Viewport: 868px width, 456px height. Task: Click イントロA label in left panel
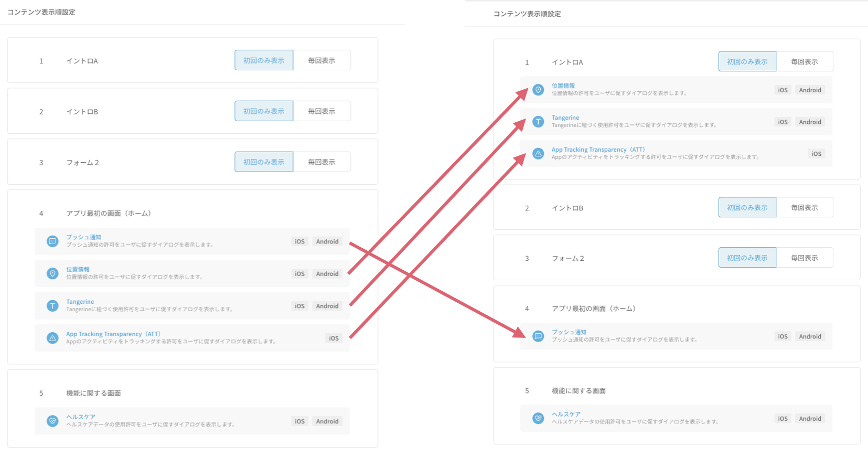[x=82, y=61]
